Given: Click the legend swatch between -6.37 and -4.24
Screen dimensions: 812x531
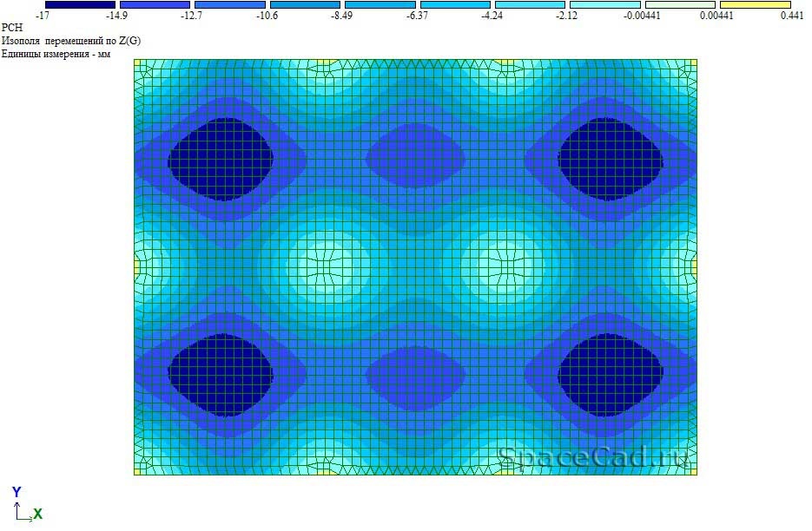Looking at the screenshot, I should [455, 4].
